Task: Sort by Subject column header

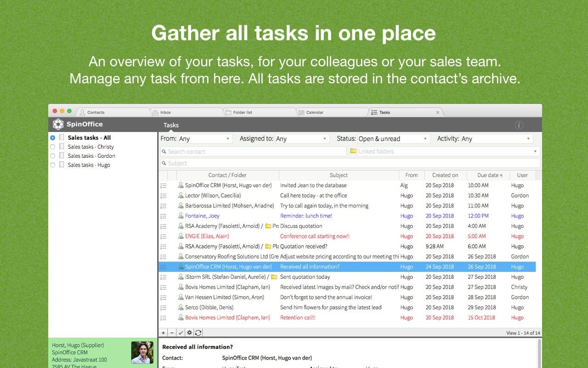Action: (339, 175)
